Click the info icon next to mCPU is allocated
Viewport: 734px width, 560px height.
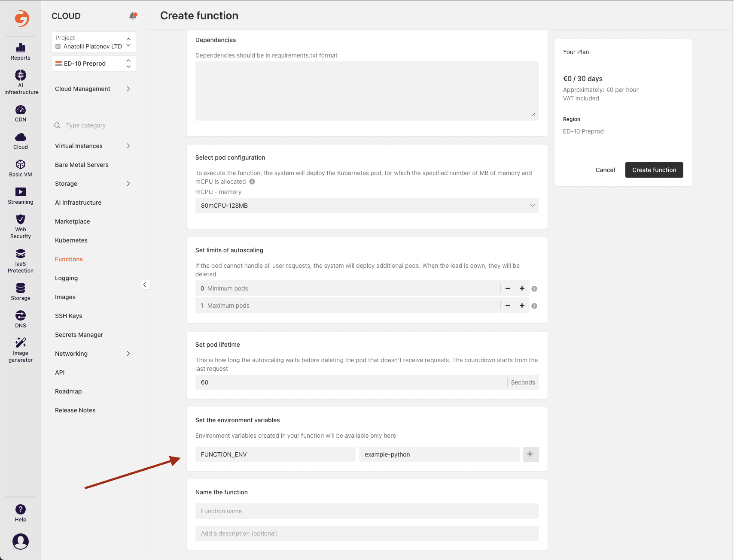coord(252,182)
